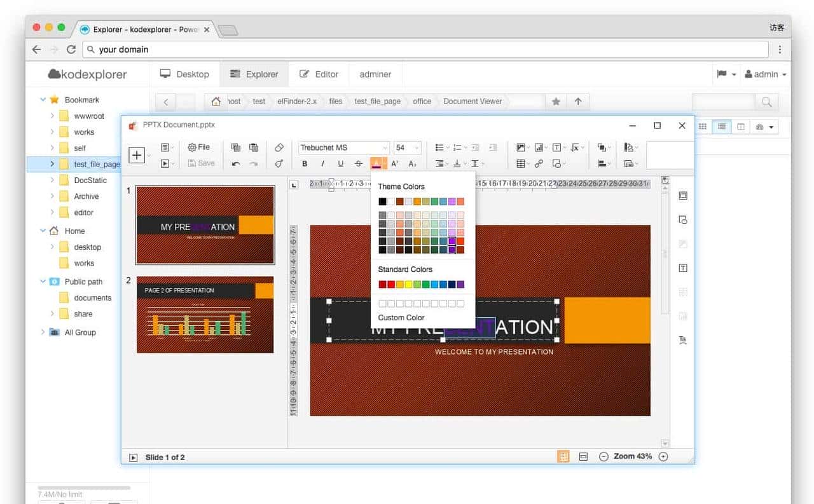The height and width of the screenshot is (504, 814).
Task: Open the Trebuchet MS font dropdown
Action: tap(343, 147)
